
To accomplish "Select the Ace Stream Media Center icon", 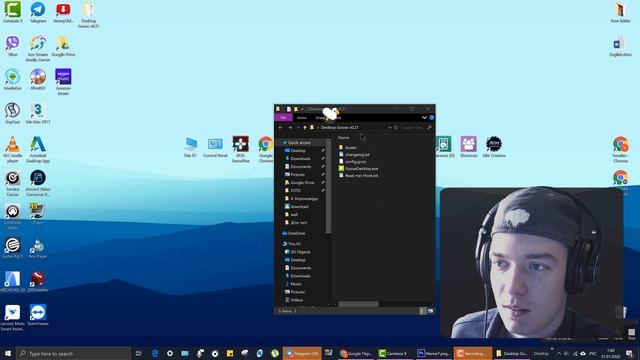I will tap(38, 48).
